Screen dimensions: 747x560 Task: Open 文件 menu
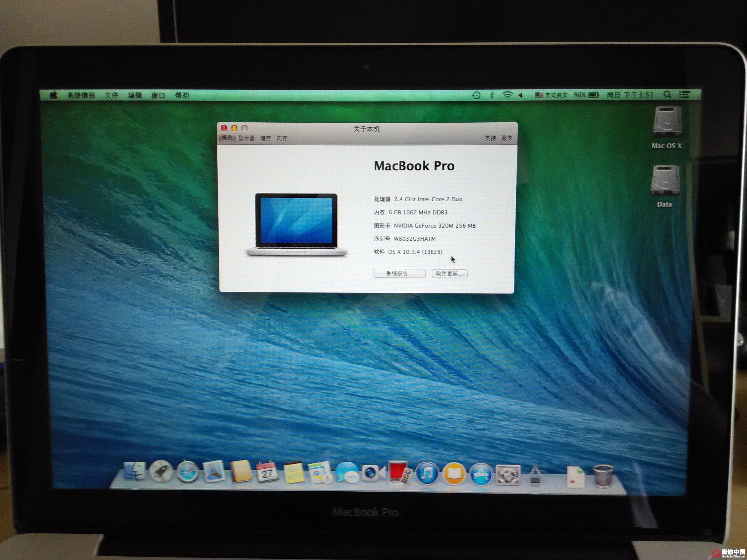point(111,95)
